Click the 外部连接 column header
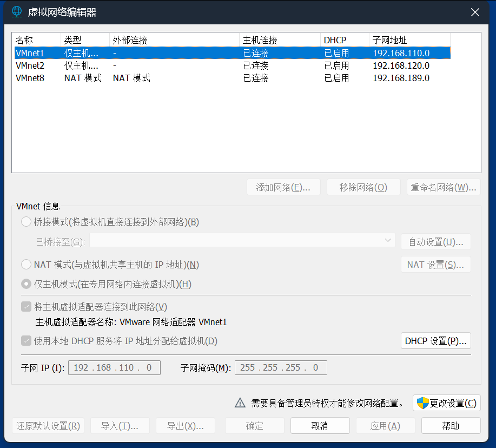This screenshot has width=496, height=448. 174,40
